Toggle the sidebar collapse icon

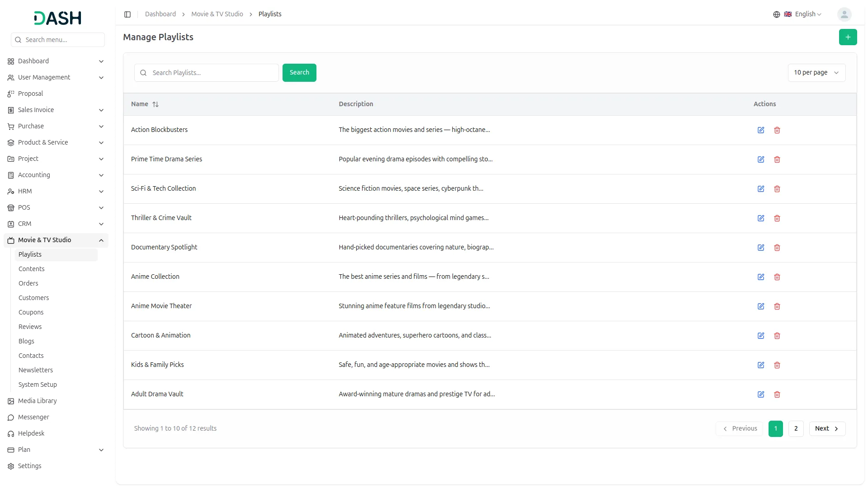click(x=127, y=14)
